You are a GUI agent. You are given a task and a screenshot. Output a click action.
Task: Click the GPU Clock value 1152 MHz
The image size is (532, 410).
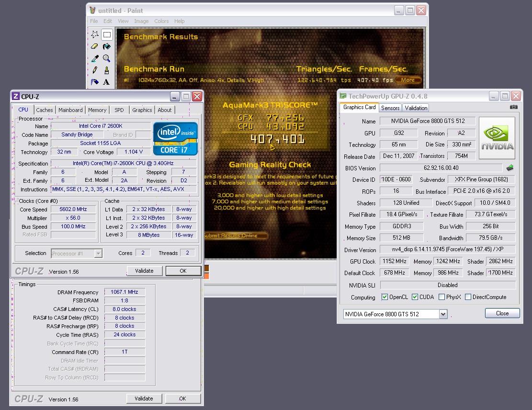point(395,261)
